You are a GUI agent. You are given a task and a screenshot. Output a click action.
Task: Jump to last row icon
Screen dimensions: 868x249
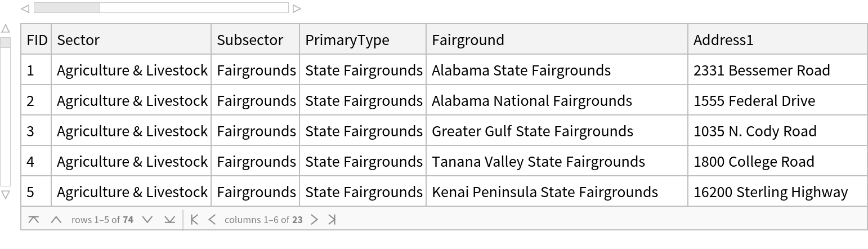(x=169, y=220)
